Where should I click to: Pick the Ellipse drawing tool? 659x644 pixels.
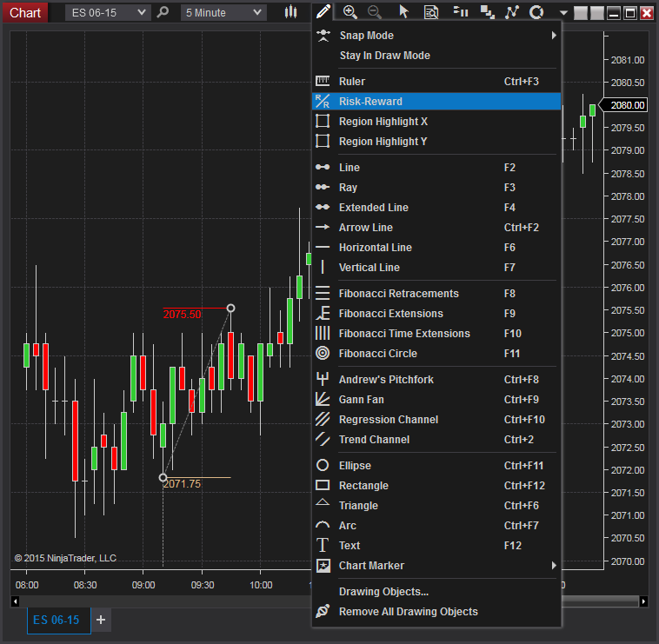pos(436,466)
